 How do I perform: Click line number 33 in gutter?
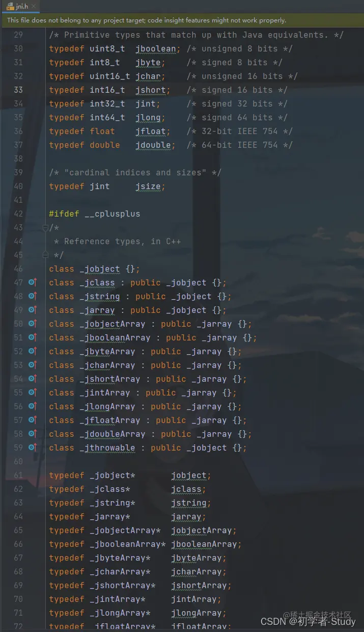coord(18,90)
